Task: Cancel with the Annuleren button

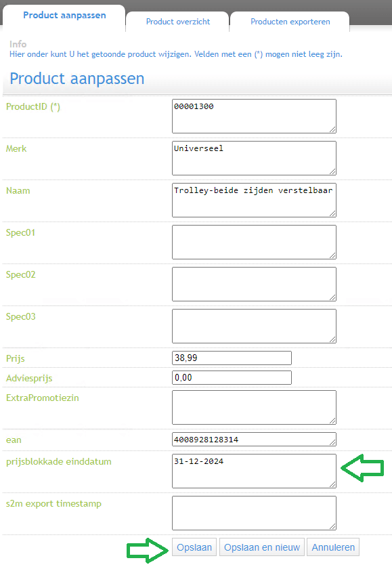Action: [333, 547]
